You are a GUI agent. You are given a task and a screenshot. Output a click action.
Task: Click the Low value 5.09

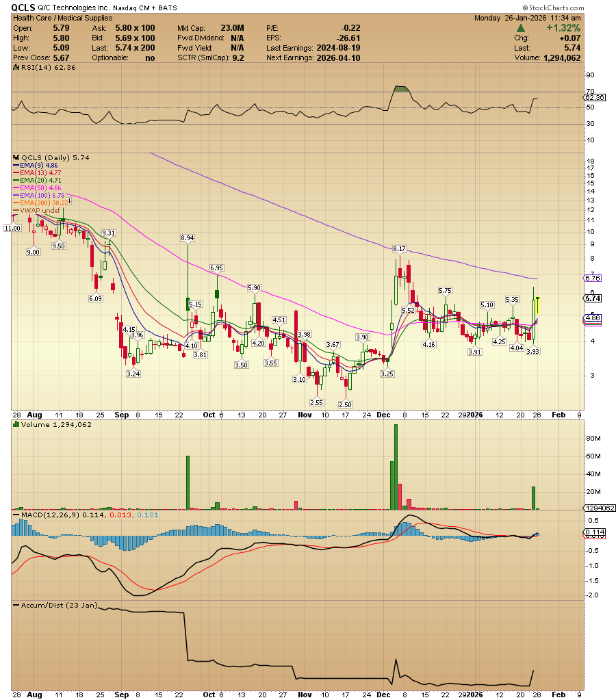coord(61,48)
